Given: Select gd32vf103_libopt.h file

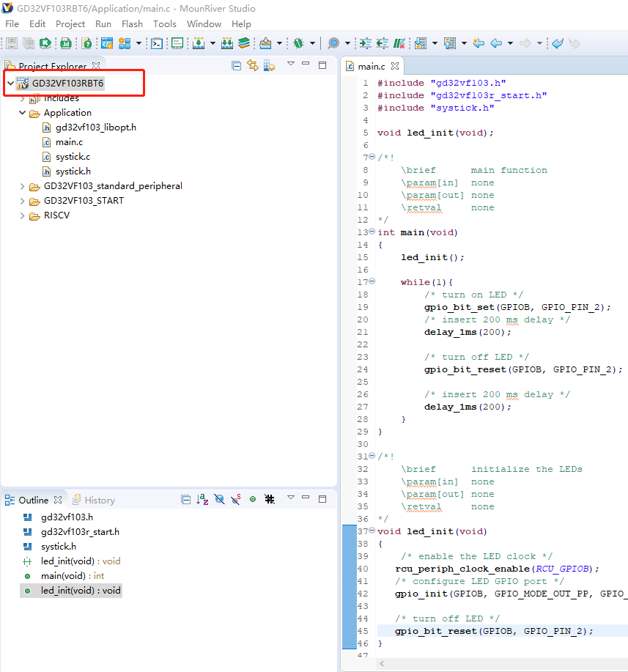Looking at the screenshot, I should 95,128.
